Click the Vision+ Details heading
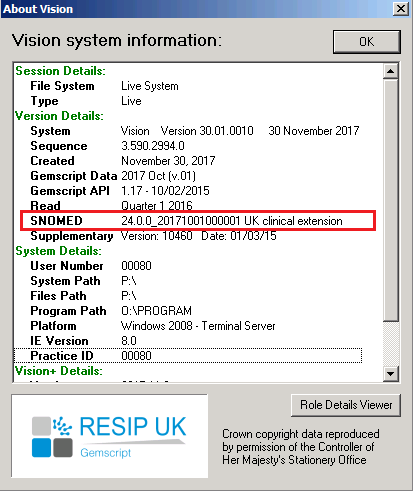 pos(59,371)
